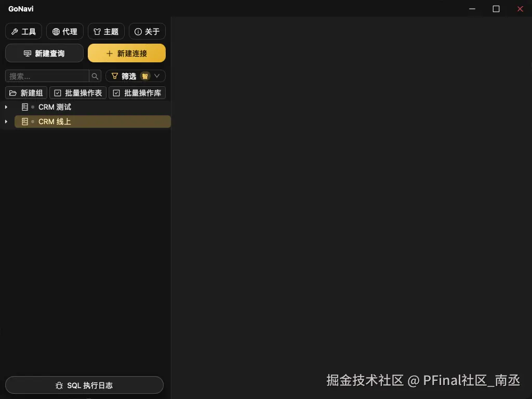The image size is (532, 399).
Task: Open the 代理 proxy settings
Action: coord(65,32)
